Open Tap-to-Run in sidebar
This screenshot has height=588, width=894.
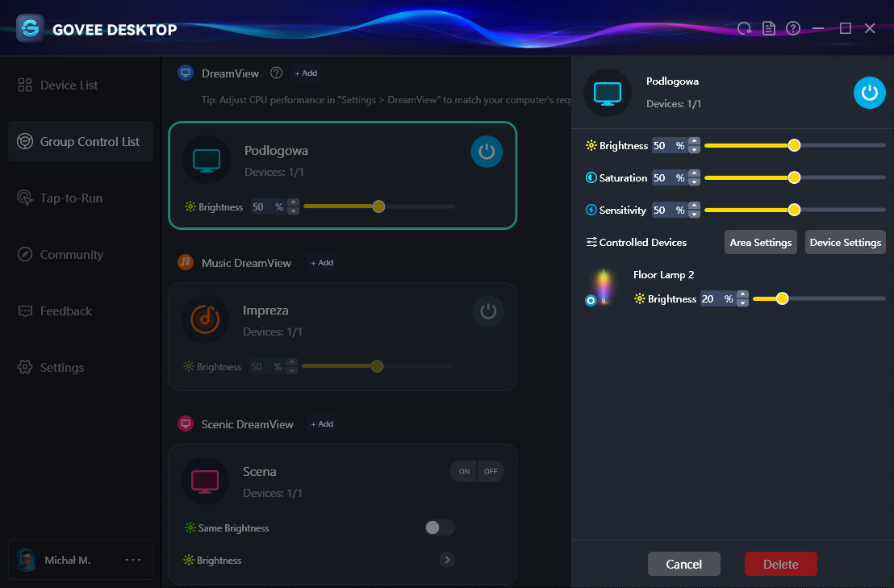81,198
